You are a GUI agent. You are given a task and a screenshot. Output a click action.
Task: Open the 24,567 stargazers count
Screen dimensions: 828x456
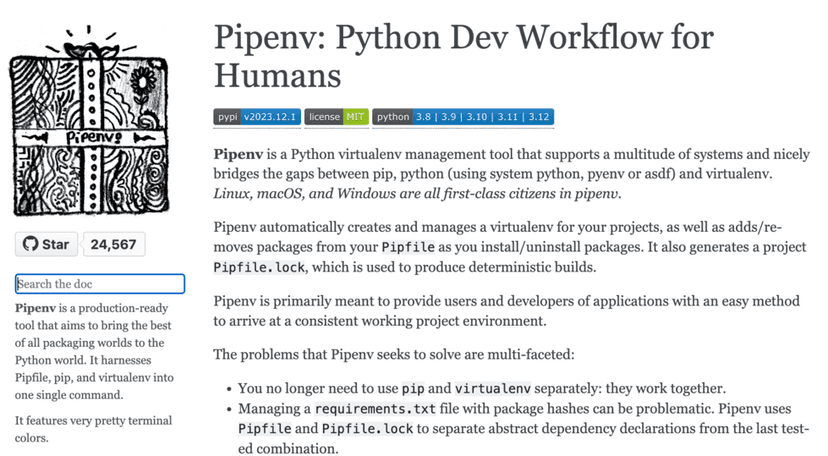(113, 244)
